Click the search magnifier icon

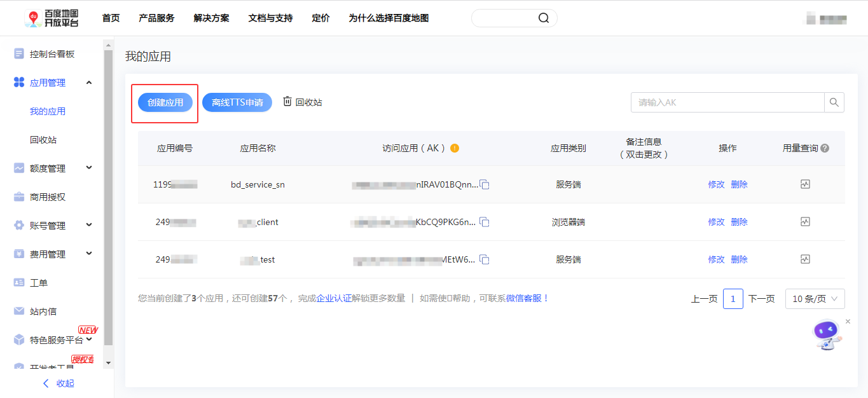(834, 102)
